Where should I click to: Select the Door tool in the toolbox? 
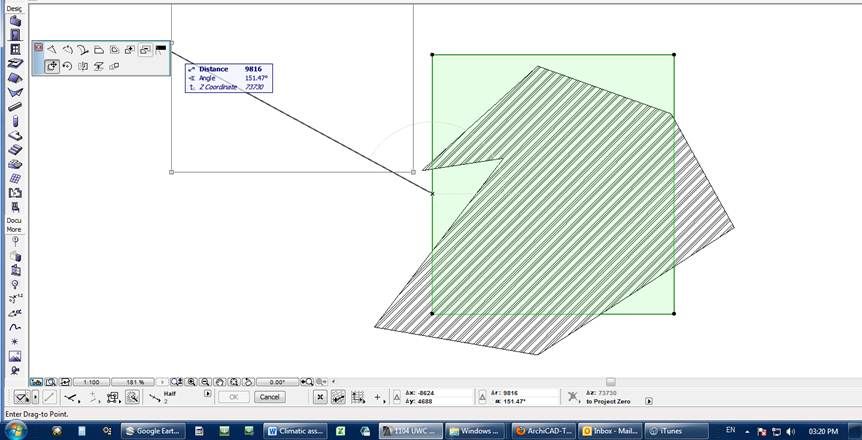[15, 35]
